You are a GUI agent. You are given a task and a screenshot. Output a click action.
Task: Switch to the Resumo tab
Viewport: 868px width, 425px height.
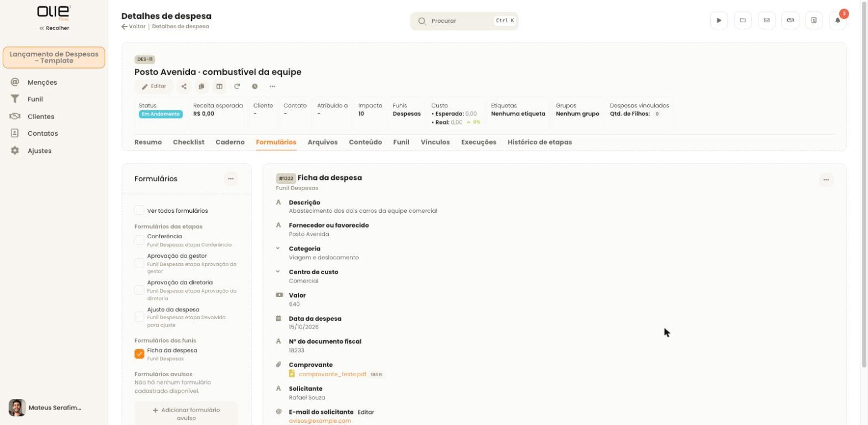coord(148,142)
